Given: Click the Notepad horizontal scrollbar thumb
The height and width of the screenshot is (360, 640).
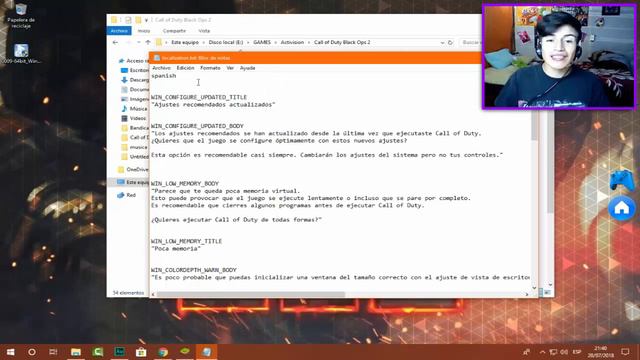Looking at the screenshot, I should click(x=251, y=294).
